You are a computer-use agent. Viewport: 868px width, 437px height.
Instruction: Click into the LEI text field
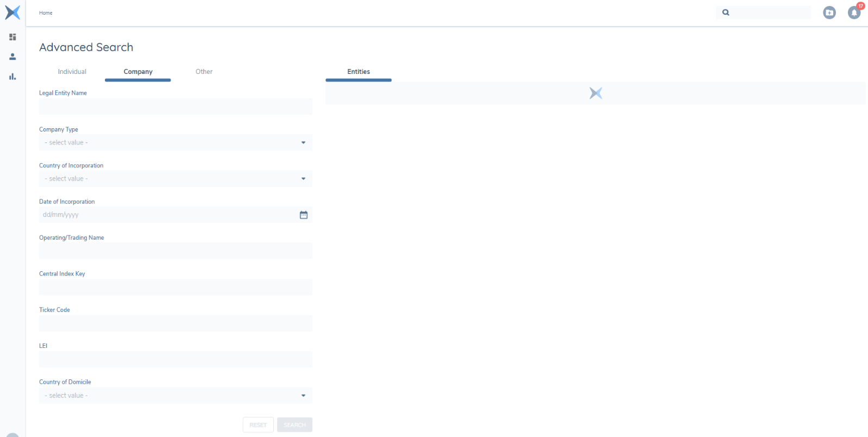[x=176, y=359]
